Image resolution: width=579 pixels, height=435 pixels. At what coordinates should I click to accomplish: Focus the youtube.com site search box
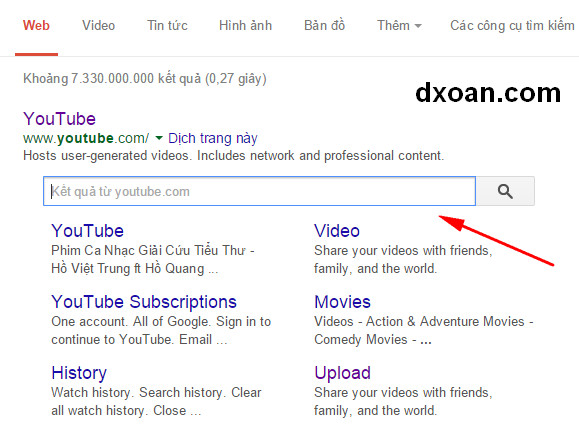click(259, 191)
